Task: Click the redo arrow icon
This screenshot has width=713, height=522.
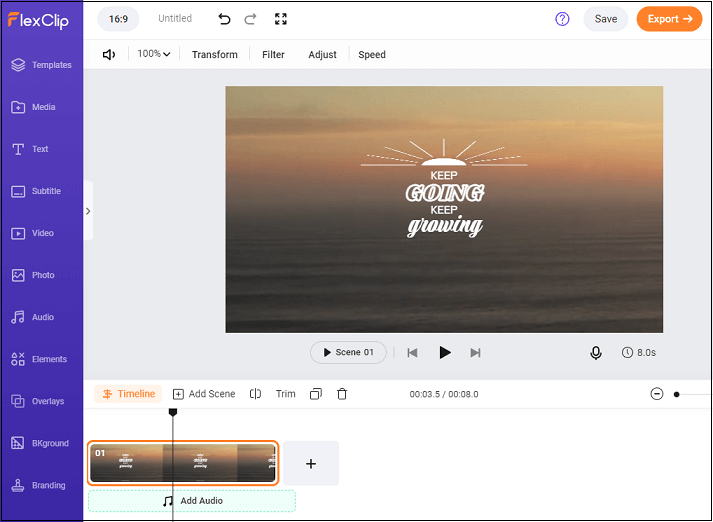Action: pos(250,19)
